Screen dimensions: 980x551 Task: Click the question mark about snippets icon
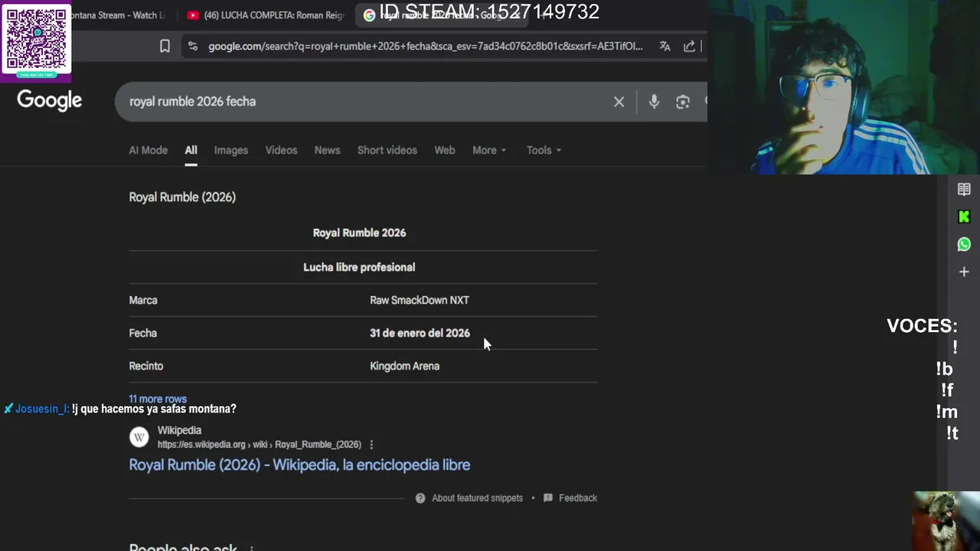pos(420,498)
